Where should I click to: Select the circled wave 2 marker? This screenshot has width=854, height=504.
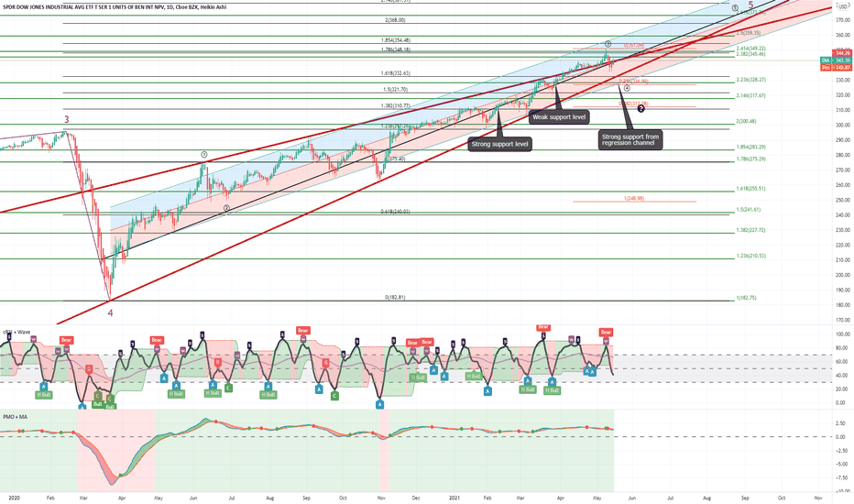pos(226,208)
